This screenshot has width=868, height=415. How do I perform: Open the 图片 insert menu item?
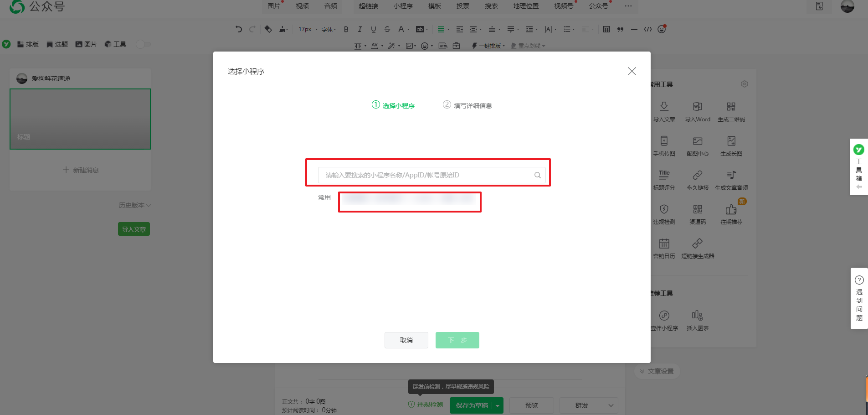[x=274, y=6]
